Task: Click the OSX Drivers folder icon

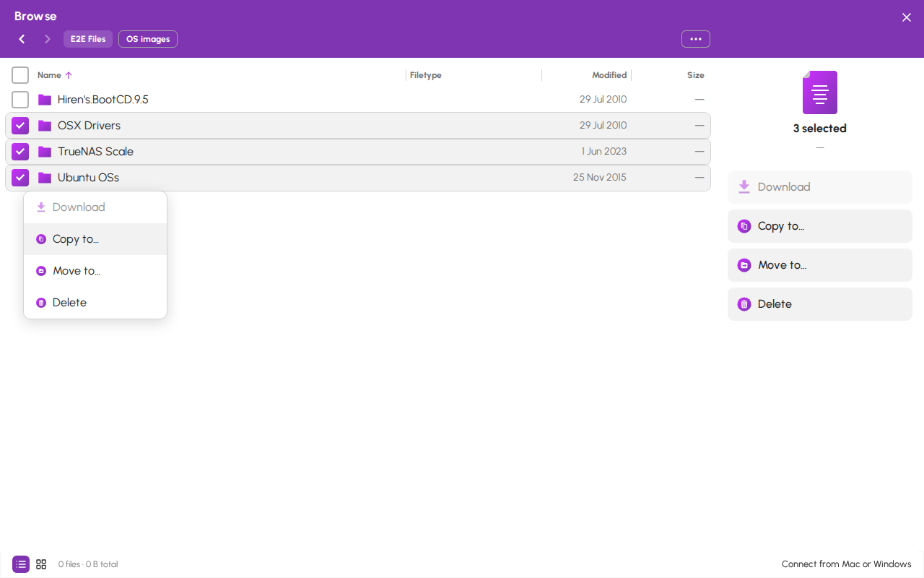Action: click(45, 126)
